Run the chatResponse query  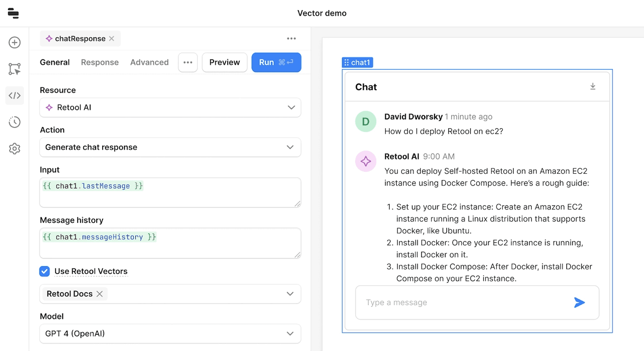pos(276,62)
